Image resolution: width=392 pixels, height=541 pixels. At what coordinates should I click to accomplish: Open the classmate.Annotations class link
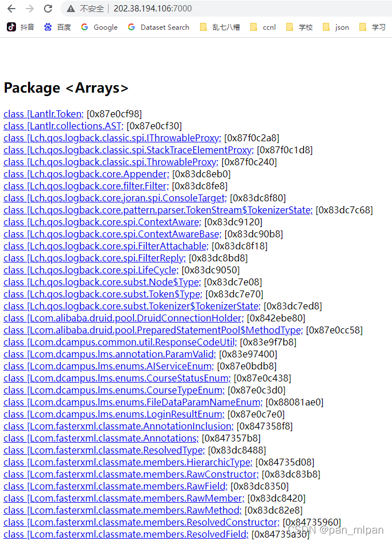coord(101,439)
